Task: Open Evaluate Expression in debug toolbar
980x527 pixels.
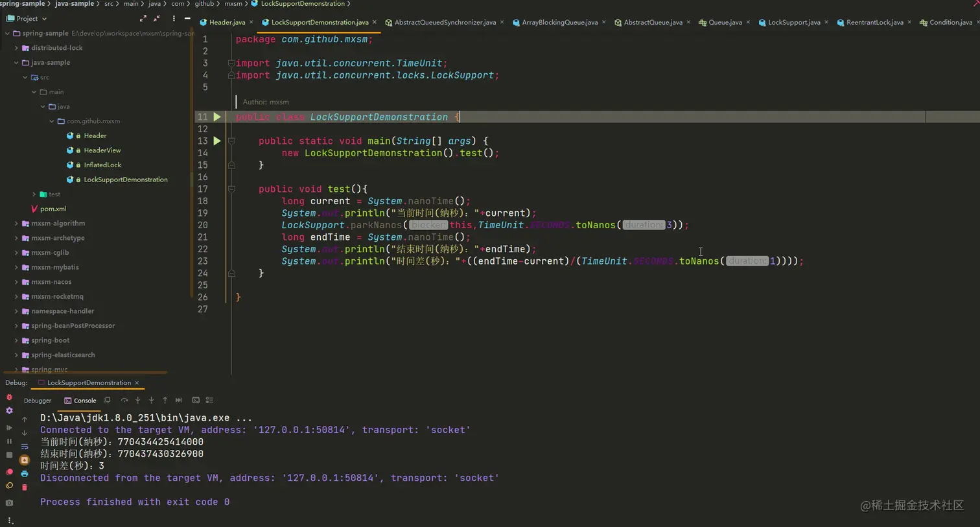Action: click(196, 401)
